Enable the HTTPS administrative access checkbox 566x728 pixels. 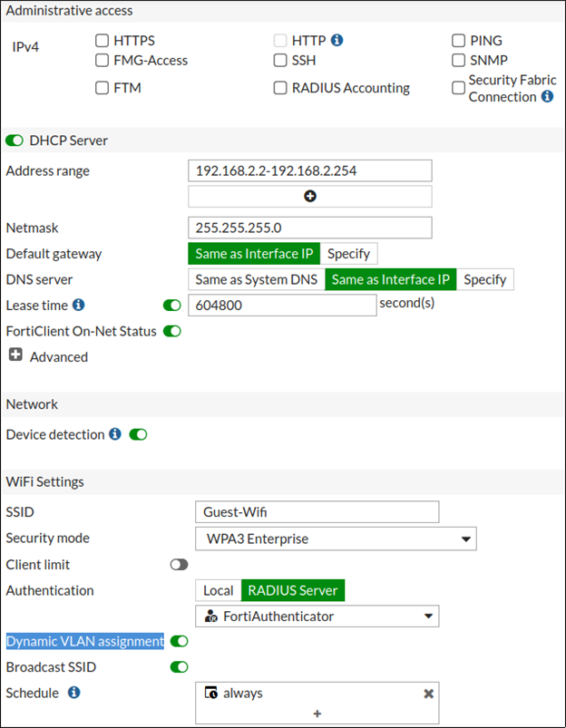[102, 41]
